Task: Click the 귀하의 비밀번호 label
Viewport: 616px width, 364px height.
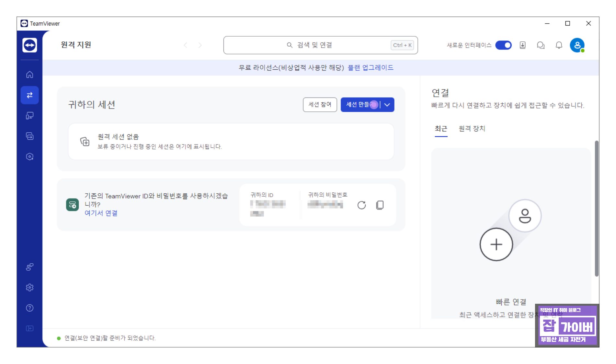Action: tap(327, 195)
